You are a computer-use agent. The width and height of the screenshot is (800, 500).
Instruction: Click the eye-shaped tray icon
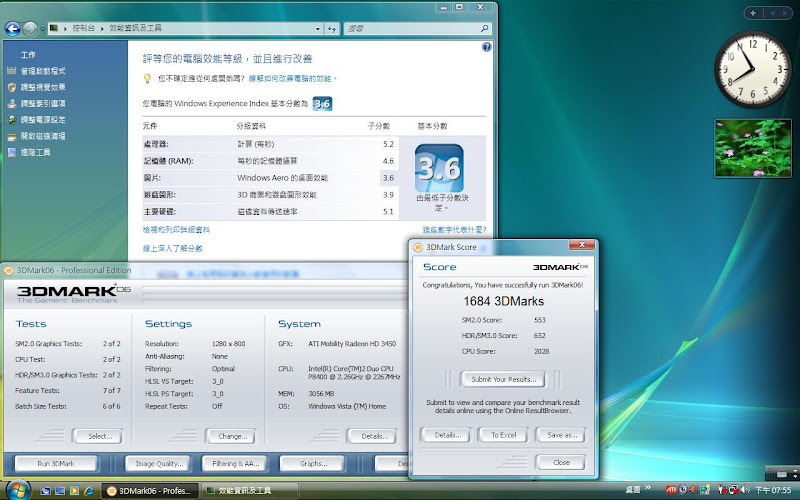tap(683, 490)
